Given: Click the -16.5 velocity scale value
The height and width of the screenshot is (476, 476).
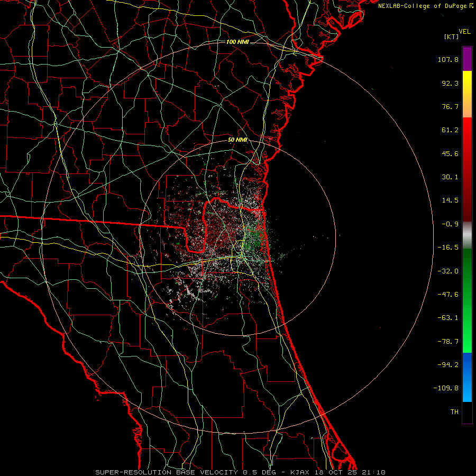Looking at the screenshot, I should pyautogui.click(x=448, y=248).
